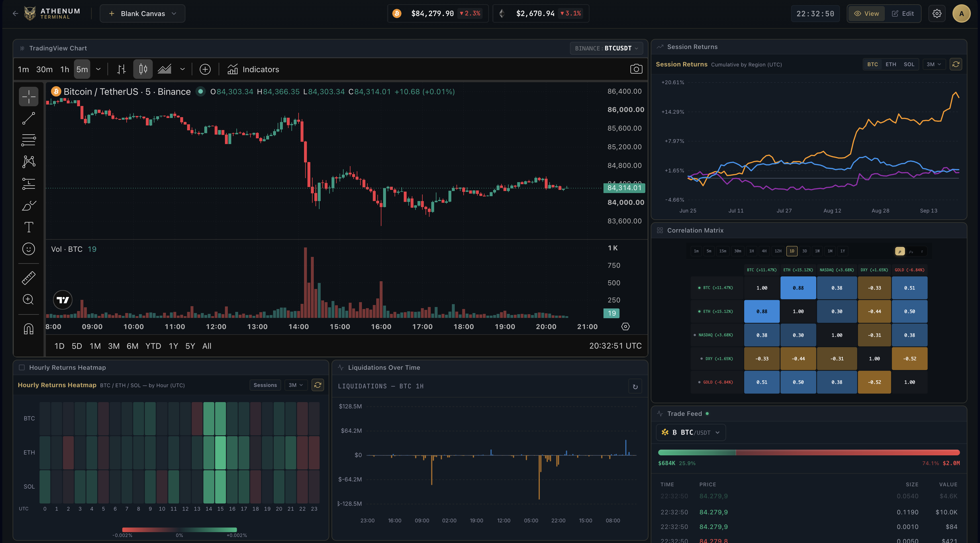Click the compare symbol plus icon

205,69
